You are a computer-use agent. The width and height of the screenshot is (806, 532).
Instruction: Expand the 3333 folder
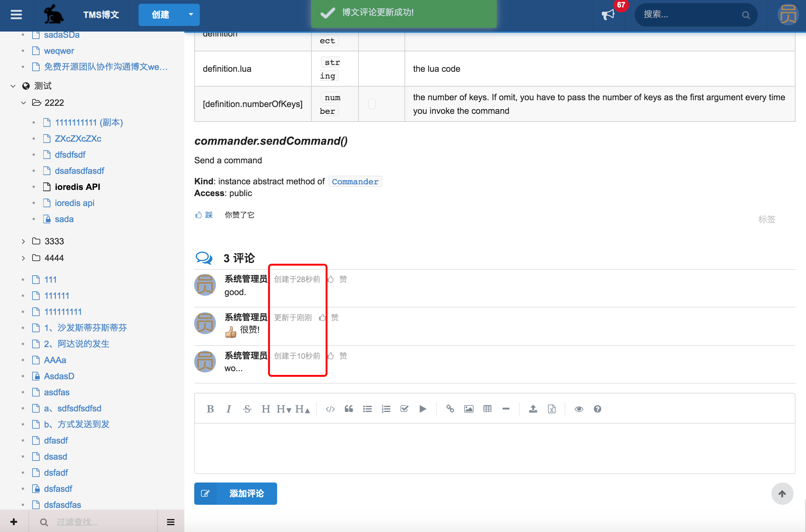click(24, 241)
